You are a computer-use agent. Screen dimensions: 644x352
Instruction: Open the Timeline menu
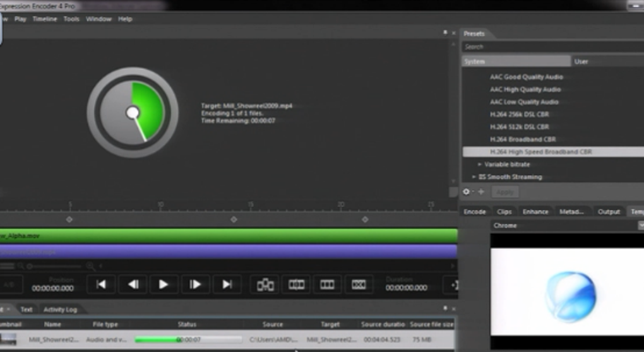click(45, 19)
